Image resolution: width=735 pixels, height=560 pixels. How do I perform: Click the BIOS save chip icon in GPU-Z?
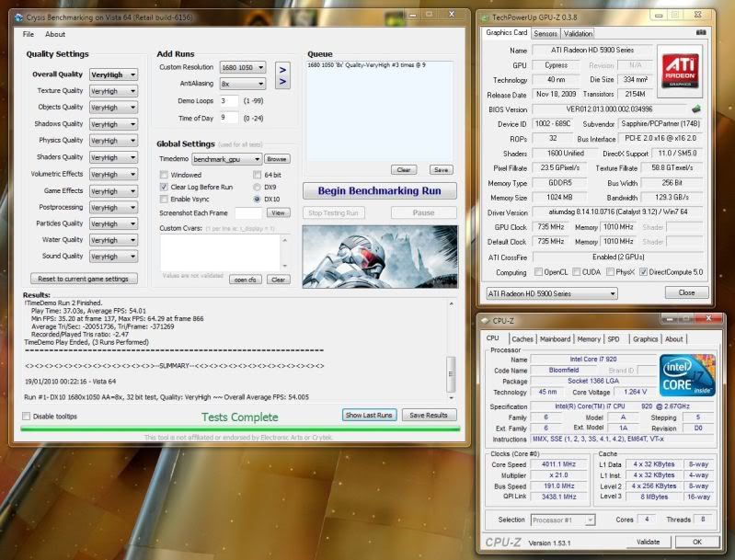pyautogui.click(x=696, y=110)
